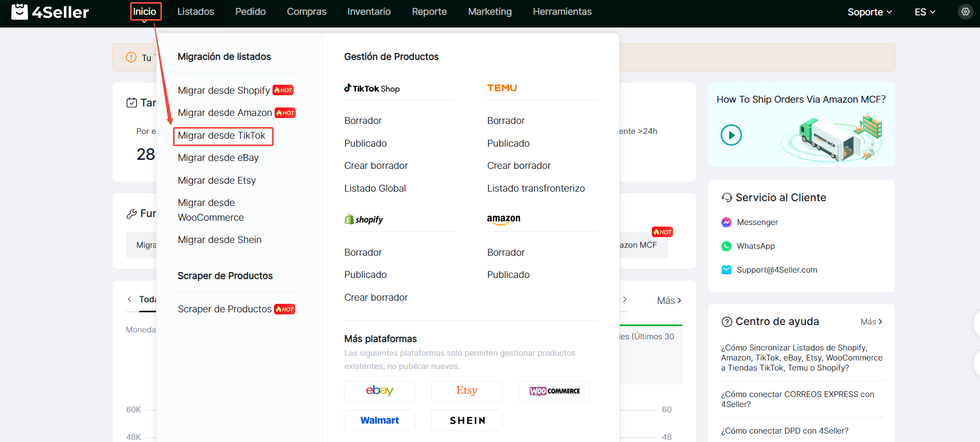Viewport: 980px width, 442px height.
Task: Open TEMU Borrador
Action: [506, 121]
